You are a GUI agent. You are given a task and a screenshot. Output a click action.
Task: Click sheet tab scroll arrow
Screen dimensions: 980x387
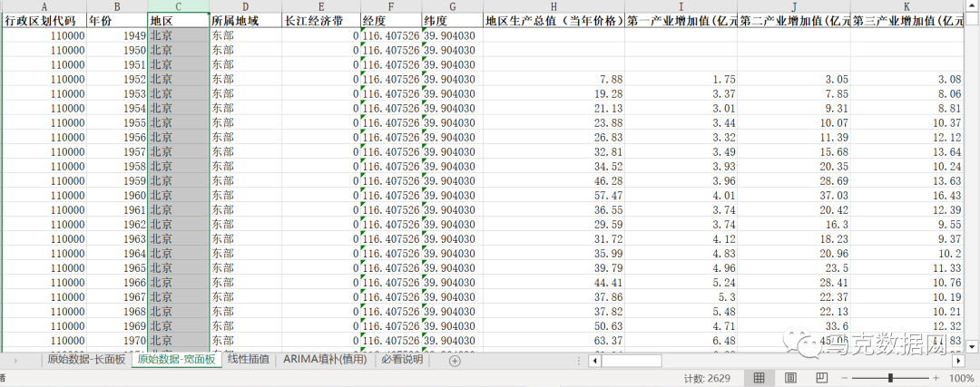click(15, 360)
